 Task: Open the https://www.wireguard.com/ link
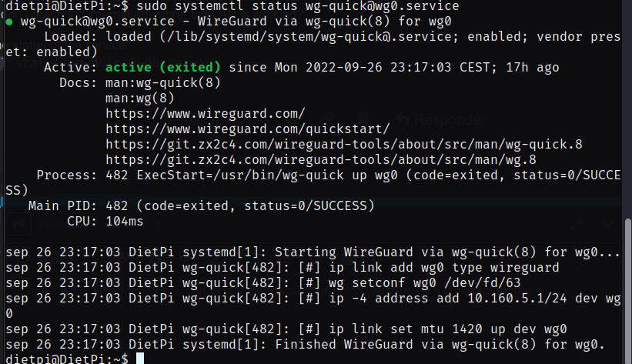click(206, 114)
